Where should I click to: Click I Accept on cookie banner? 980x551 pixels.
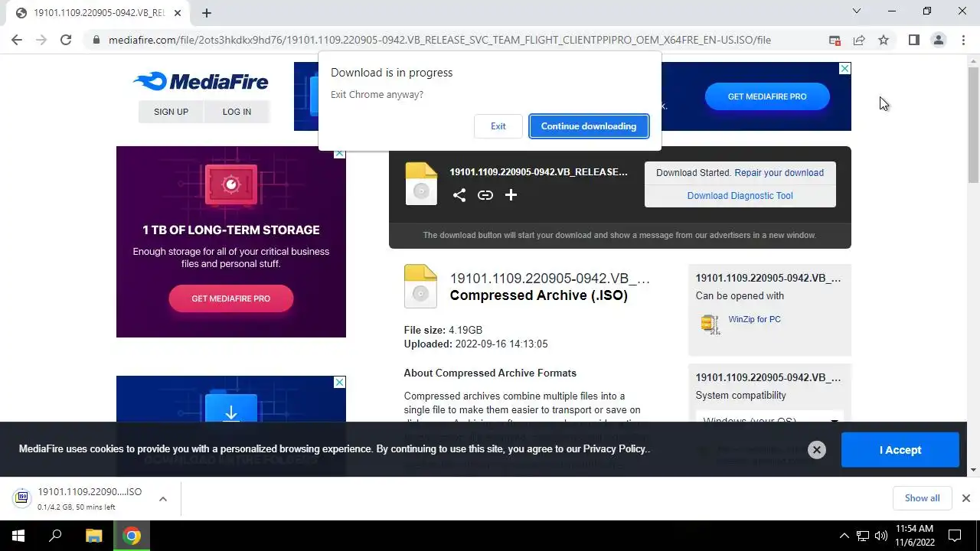point(900,450)
